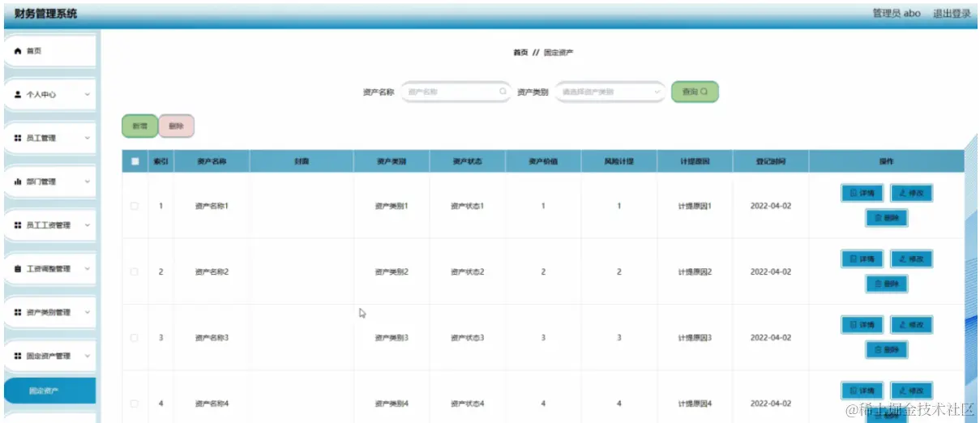Check the box for row 资产名称4
This screenshot has width=980, height=423.
(x=135, y=404)
